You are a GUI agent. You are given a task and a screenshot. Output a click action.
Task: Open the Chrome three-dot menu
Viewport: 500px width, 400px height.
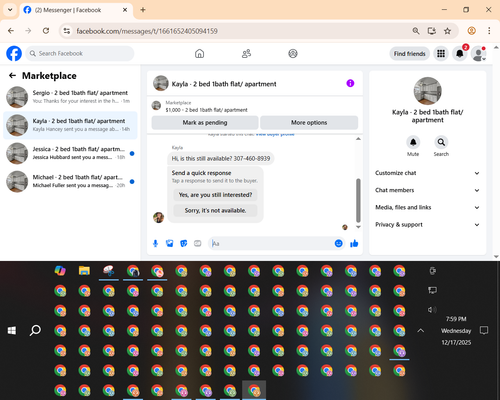(489, 31)
